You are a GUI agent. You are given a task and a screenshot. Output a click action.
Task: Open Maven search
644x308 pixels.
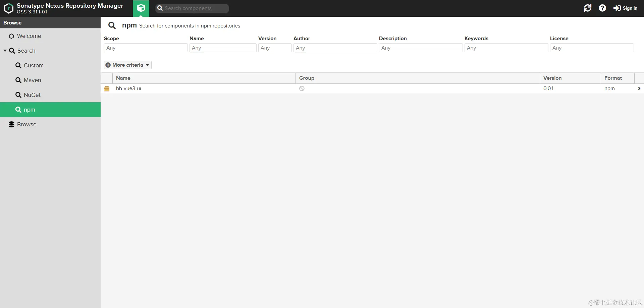point(50,80)
